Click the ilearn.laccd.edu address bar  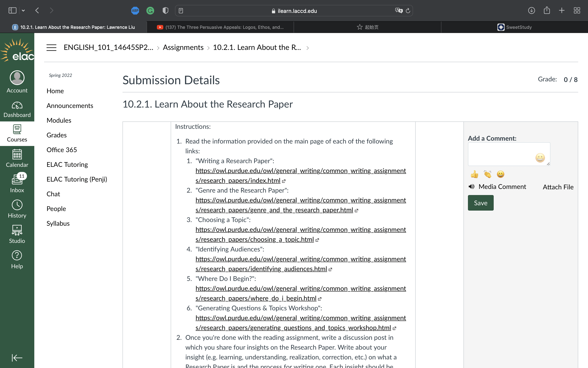click(294, 11)
